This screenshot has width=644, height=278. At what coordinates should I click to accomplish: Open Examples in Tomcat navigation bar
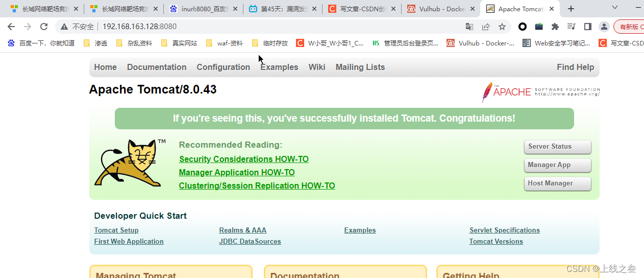[279, 67]
